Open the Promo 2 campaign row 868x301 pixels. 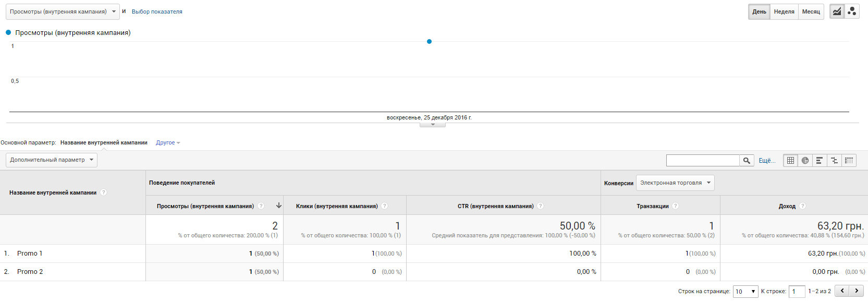[30, 272]
